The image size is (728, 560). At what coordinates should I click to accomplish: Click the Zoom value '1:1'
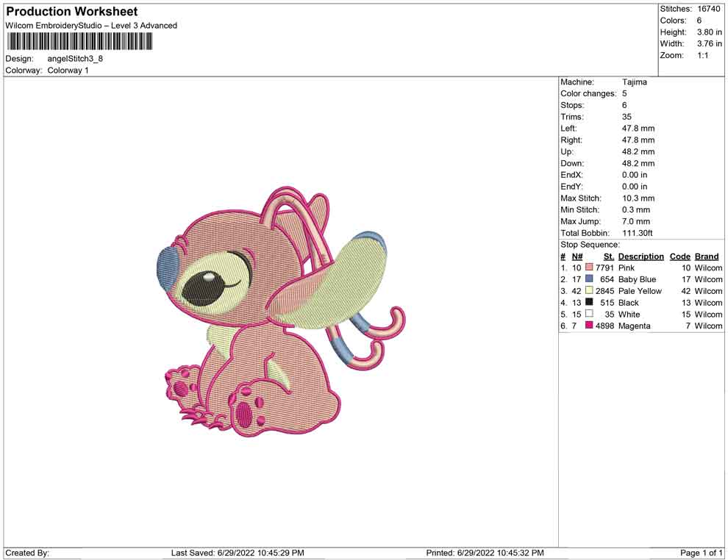click(703, 55)
